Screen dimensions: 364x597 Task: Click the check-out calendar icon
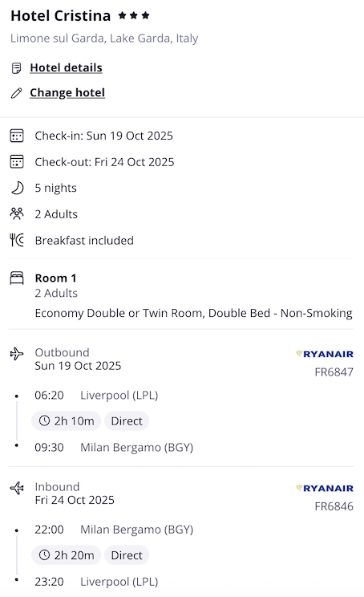click(17, 161)
